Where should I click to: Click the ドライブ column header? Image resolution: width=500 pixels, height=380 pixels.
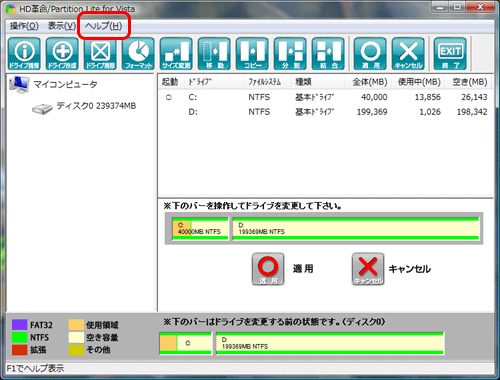(215, 82)
